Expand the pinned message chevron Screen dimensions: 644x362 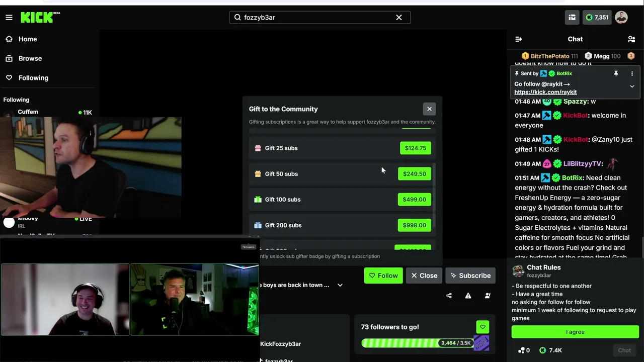pos(632,86)
